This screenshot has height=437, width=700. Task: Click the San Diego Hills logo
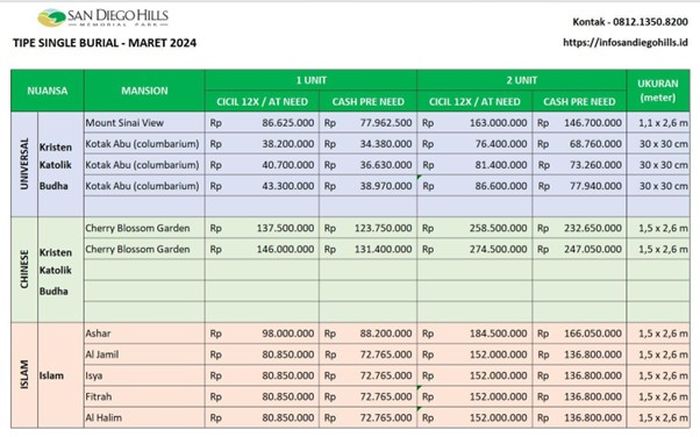pos(102,17)
